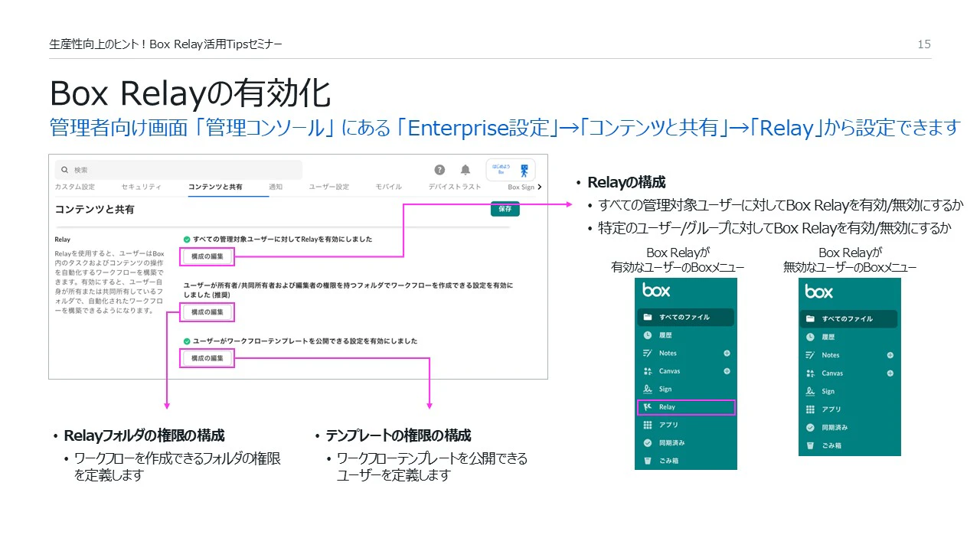
Task: Click the search box in the admin console
Action: tap(178, 170)
